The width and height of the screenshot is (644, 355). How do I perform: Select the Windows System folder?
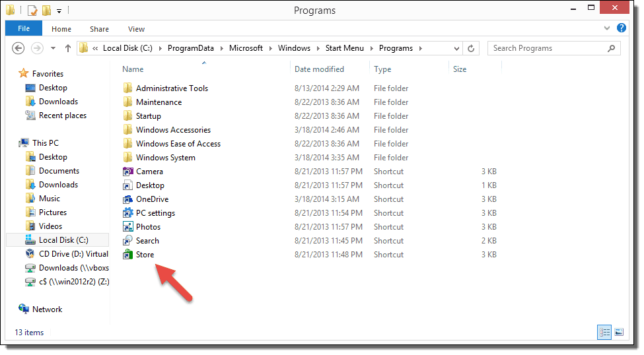(166, 158)
